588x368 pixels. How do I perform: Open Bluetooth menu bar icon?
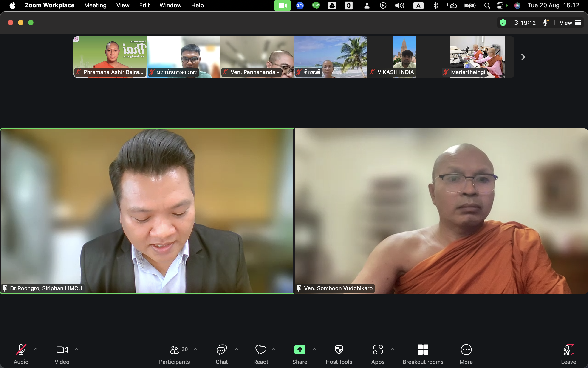point(436,5)
